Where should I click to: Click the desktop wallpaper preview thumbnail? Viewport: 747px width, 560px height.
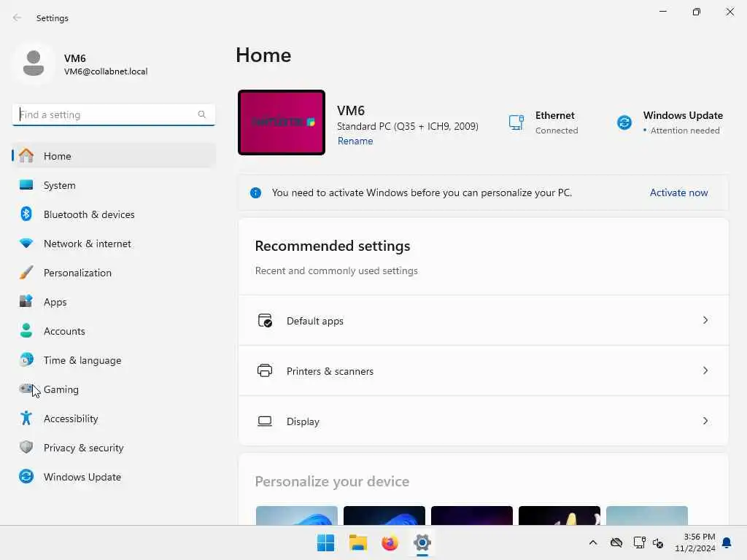pyautogui.click(x=282, y=122)
